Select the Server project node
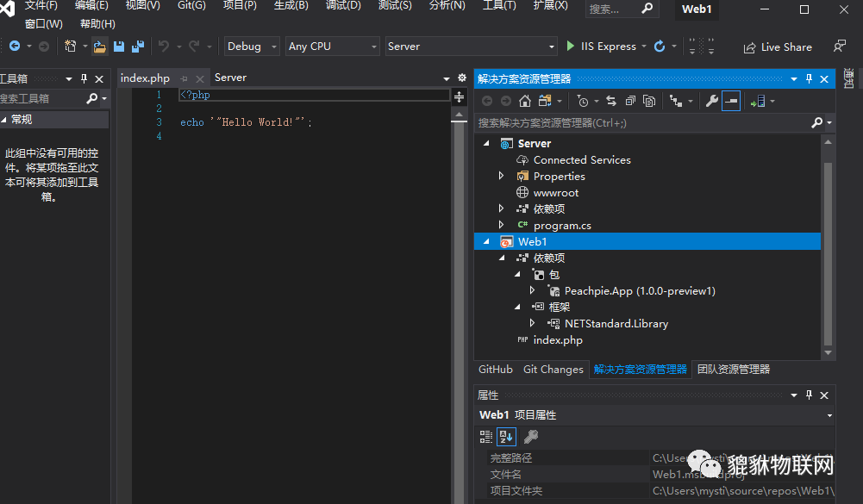The width and height of the screenshot is (863, 504). [x=534, y=143]
